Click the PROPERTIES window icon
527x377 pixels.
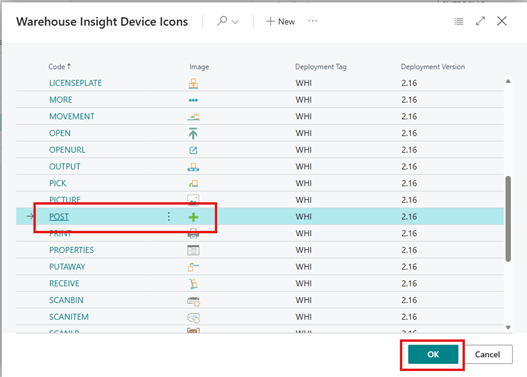(x=193, y=250)
